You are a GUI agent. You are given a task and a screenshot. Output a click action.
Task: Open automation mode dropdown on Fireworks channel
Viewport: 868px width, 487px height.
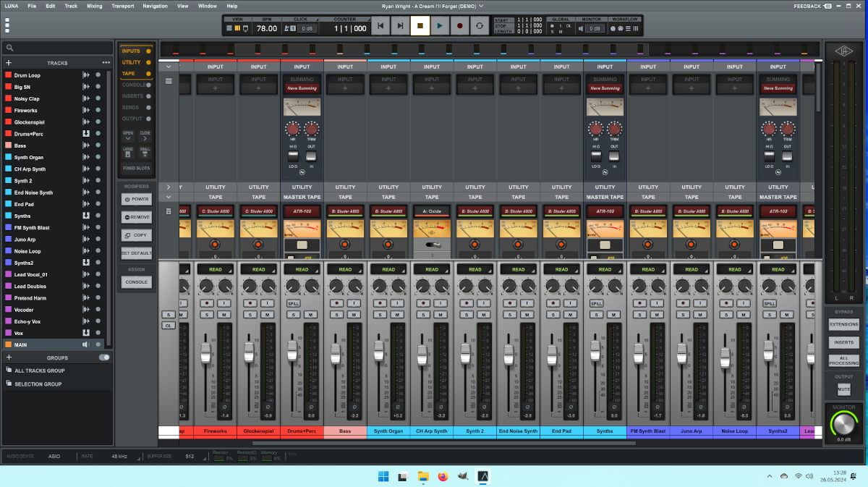point(215,269)
